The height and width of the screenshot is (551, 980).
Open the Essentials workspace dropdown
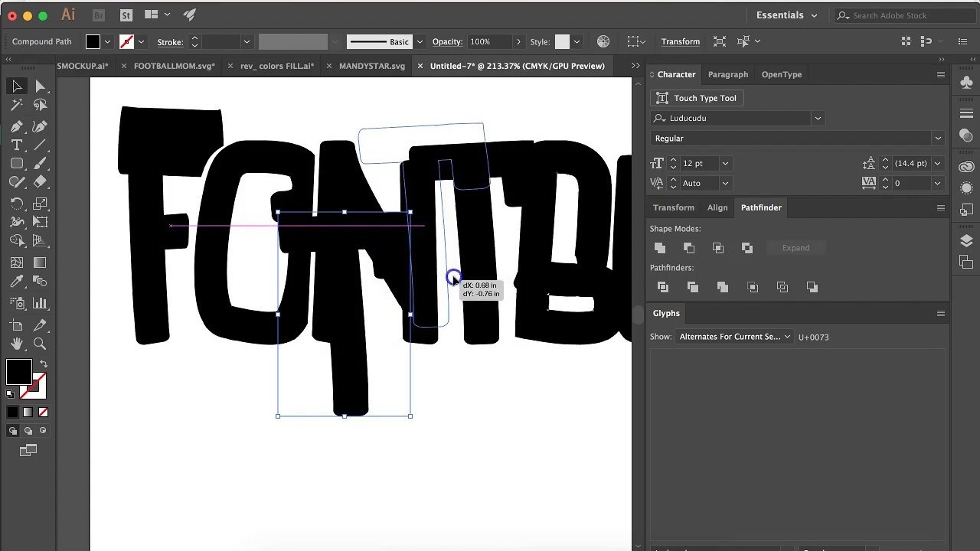[787, 15]
